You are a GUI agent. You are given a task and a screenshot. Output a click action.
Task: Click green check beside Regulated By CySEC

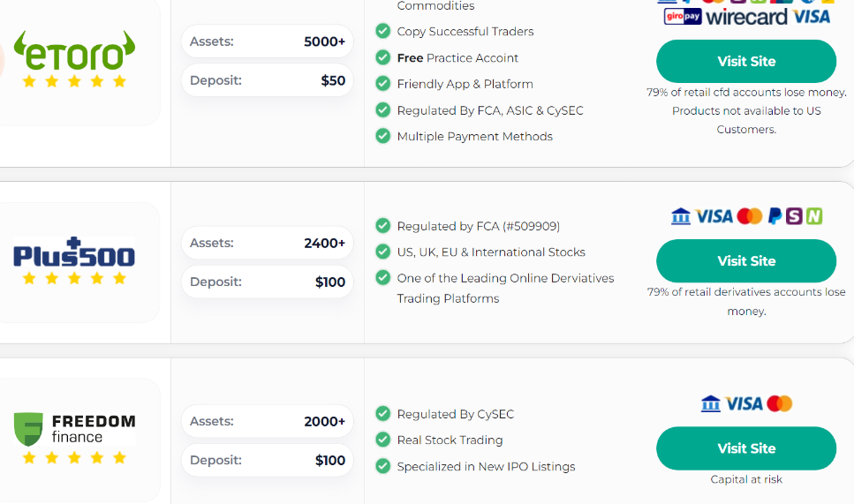[x=383, y=414]
